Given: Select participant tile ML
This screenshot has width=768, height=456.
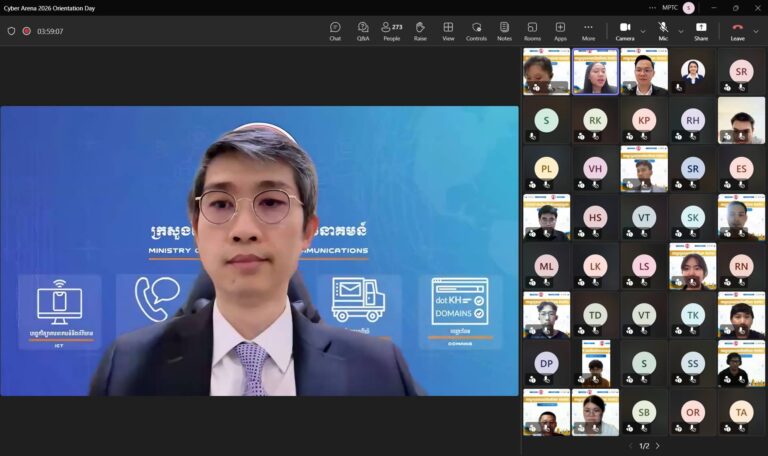Looking at the screenshot, I should click(x=546, y=266).
